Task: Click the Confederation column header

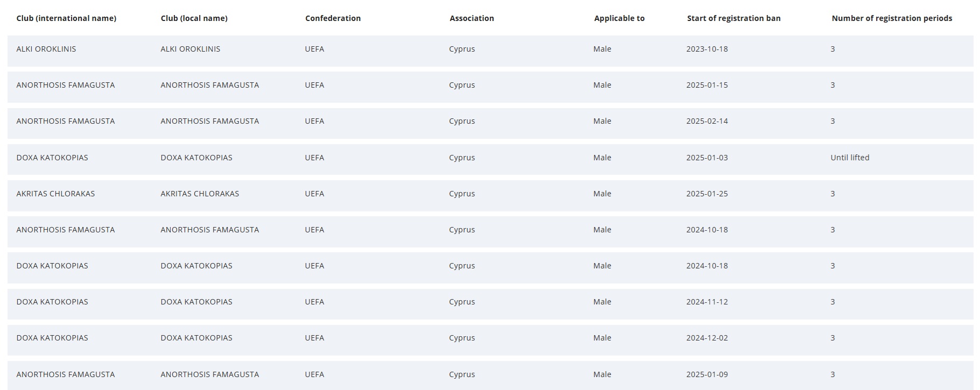Action: tap(333, 18)
